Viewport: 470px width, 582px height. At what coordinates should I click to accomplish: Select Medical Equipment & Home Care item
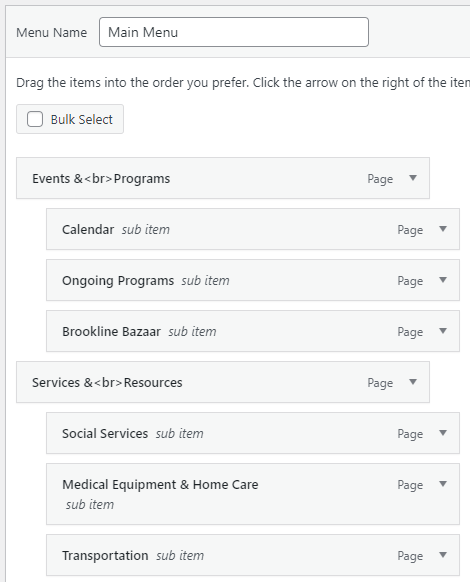[253, 494]
